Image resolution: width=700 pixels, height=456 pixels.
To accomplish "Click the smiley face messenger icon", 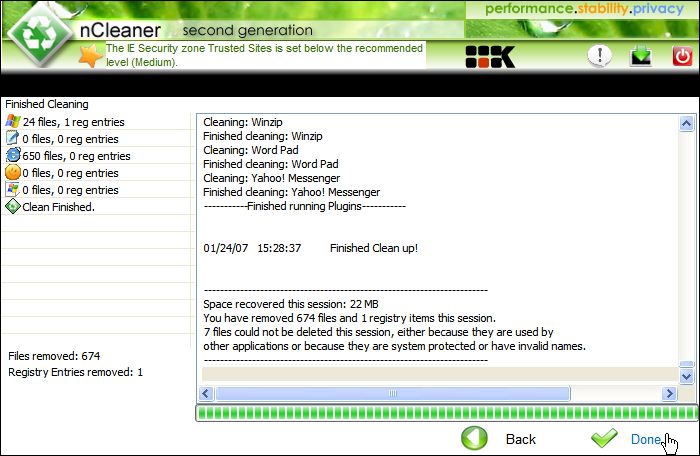I will pos(13,172).
